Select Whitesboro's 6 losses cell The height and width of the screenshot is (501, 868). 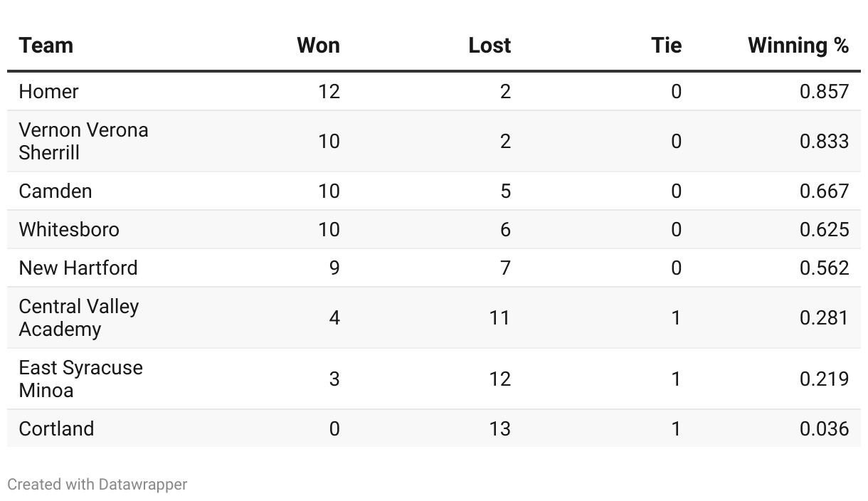505,229
